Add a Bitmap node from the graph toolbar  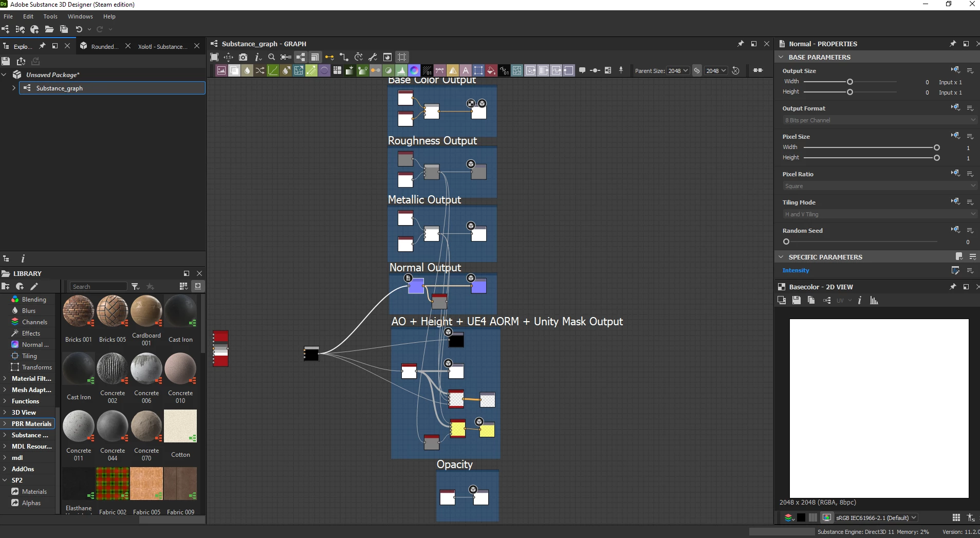[x=221, y=70]
